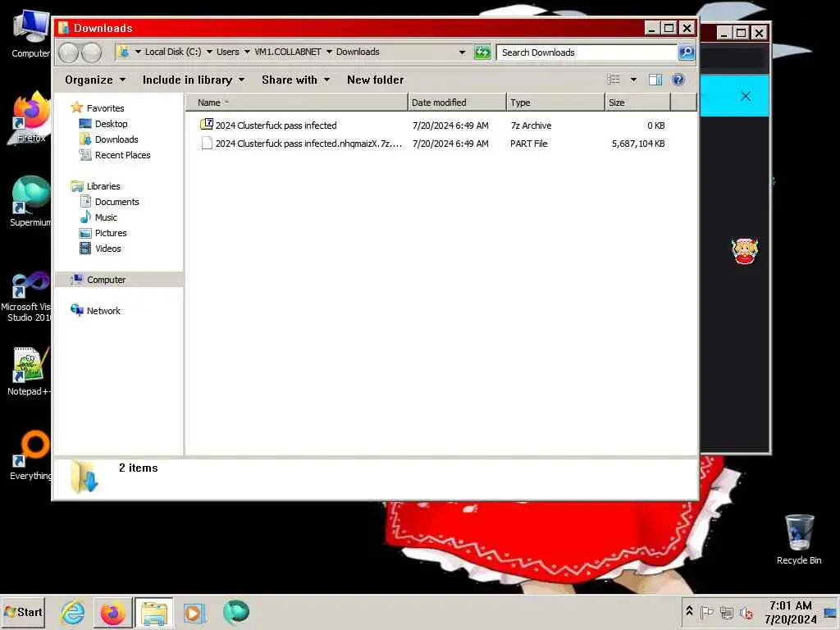Screen dimensions: 840x630
Task: Sort by the Name column header
Action: pyautogui.click(x=297, y=103)
